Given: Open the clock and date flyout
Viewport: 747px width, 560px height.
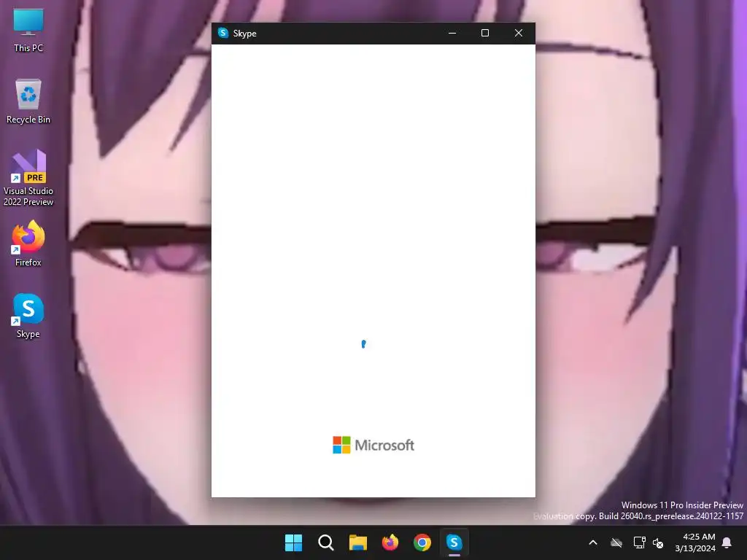Looking at the screenshot, I should pyautogui.click(x=695, y=542).
